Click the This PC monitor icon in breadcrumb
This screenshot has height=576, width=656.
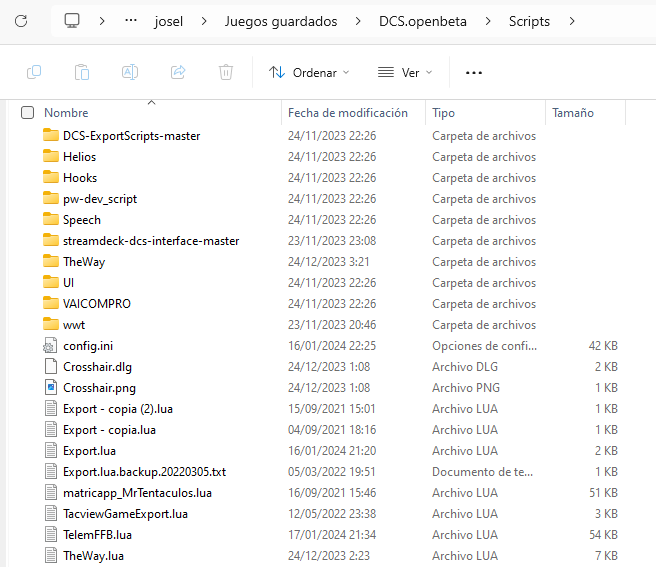click(x=72, y=20)
